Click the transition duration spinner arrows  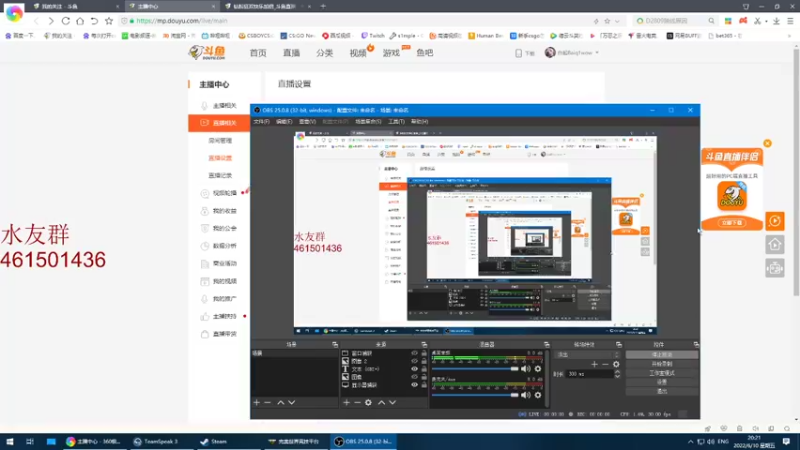(617, 374)
